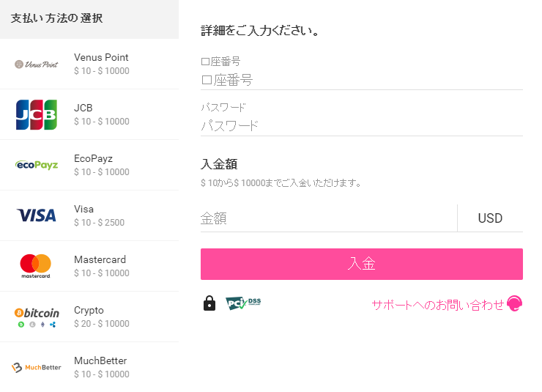The image size is (542, 392).
Task: Click the VISA logo
Action: pos(37,215)
